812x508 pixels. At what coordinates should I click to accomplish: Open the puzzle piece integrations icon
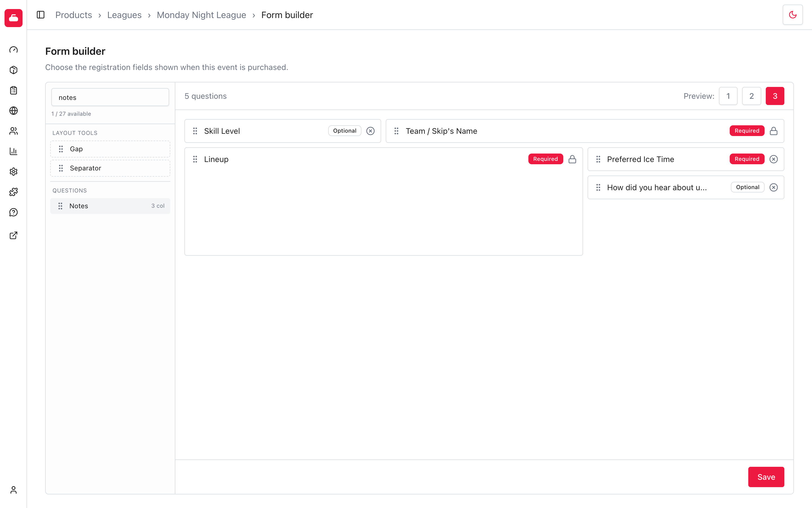coord(14,192)
